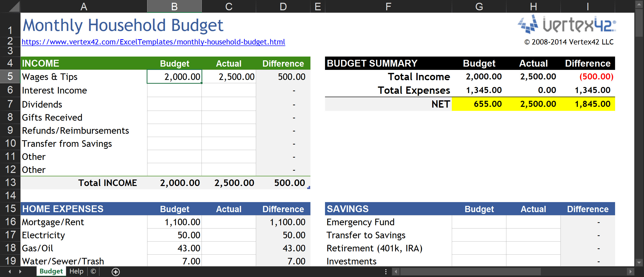Select column D header

(x=283, y=7)
